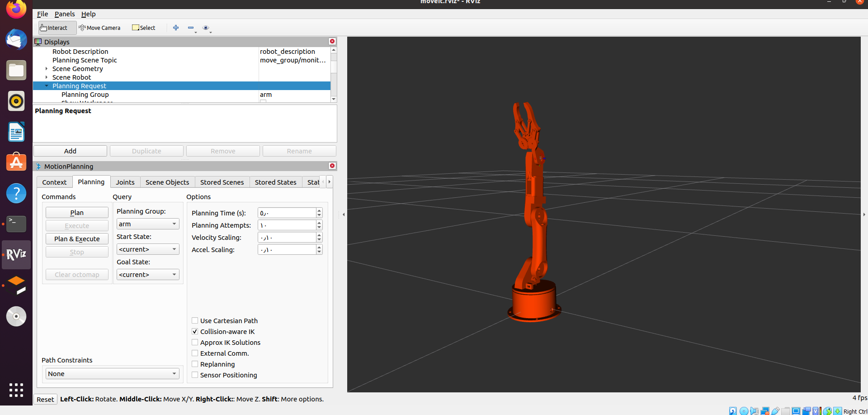Toggle the External Comm. checkbox

195,353
